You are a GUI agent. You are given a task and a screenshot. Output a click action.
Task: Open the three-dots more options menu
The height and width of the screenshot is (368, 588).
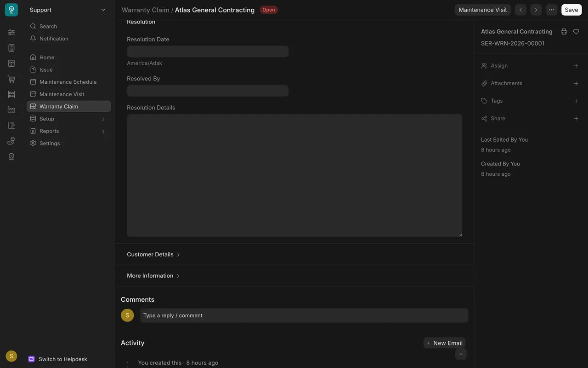click(x=552, y=10)
